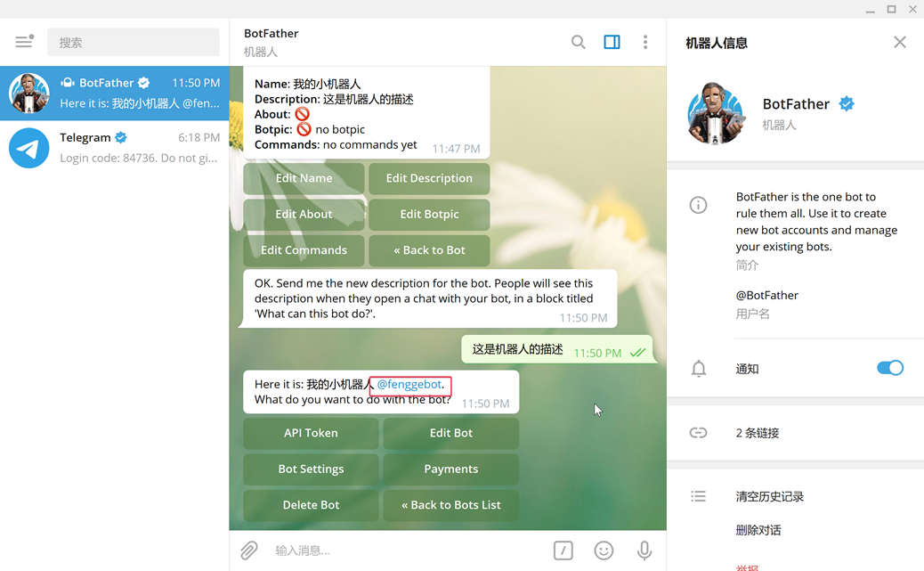Click the Edit Description button
Viewport: 924px width, 571px height.
point(429,178)
